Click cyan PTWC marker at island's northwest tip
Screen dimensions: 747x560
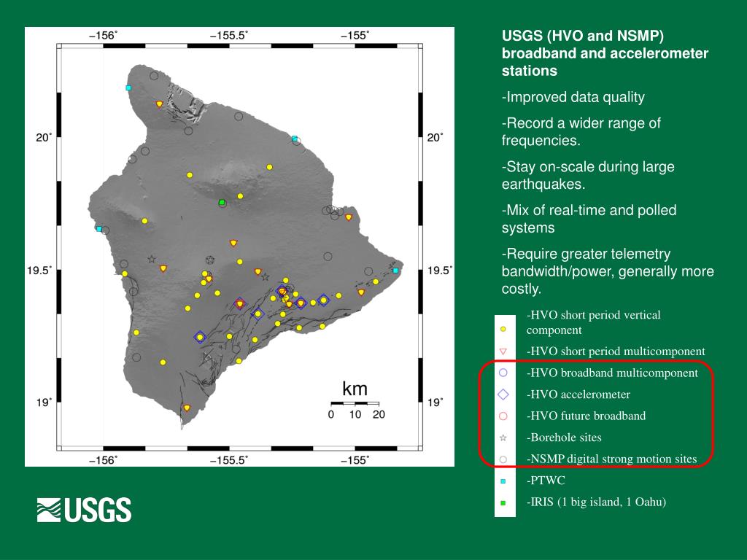point(128,87)
